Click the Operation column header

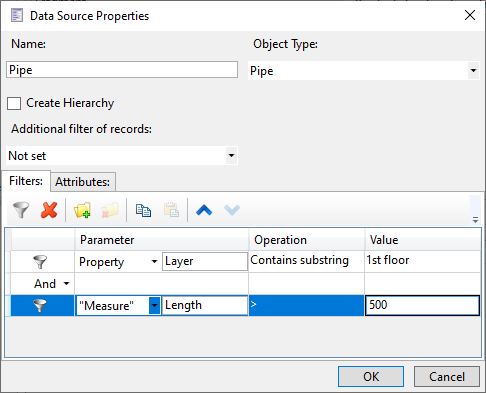[x=307, y=240]
